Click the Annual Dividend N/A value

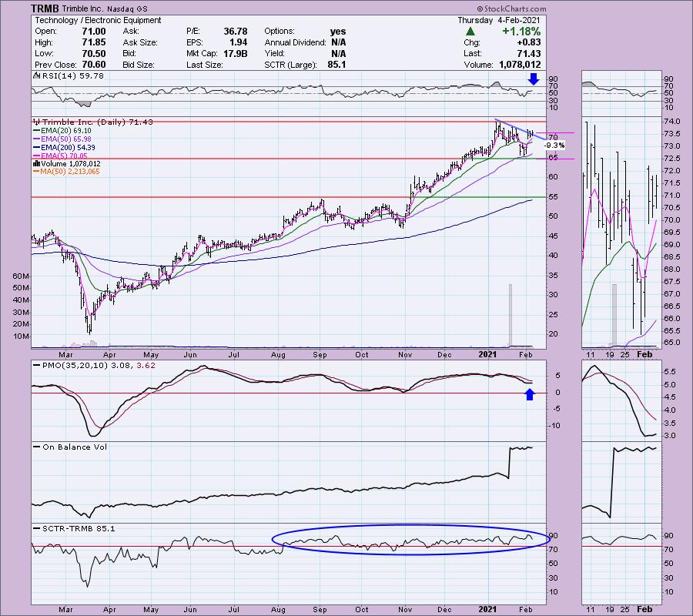pyautogui.click(x=338, y=42)
